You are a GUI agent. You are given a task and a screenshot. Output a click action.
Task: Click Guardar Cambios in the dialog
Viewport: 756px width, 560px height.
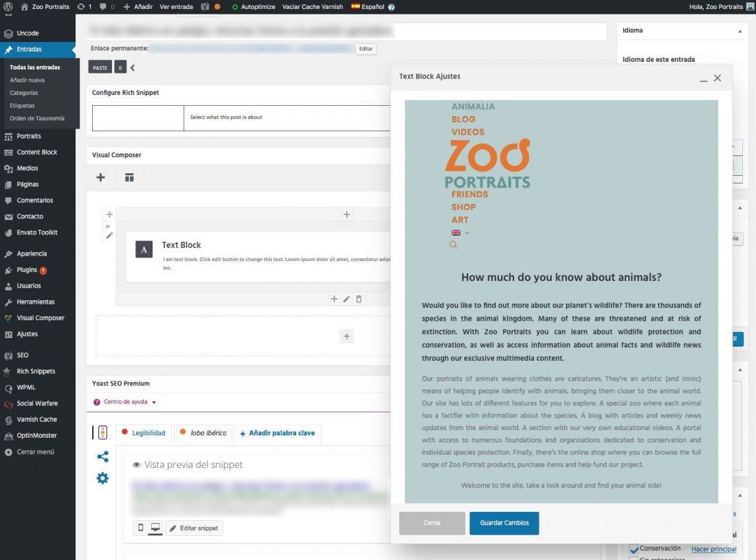[x=504, y=523]
